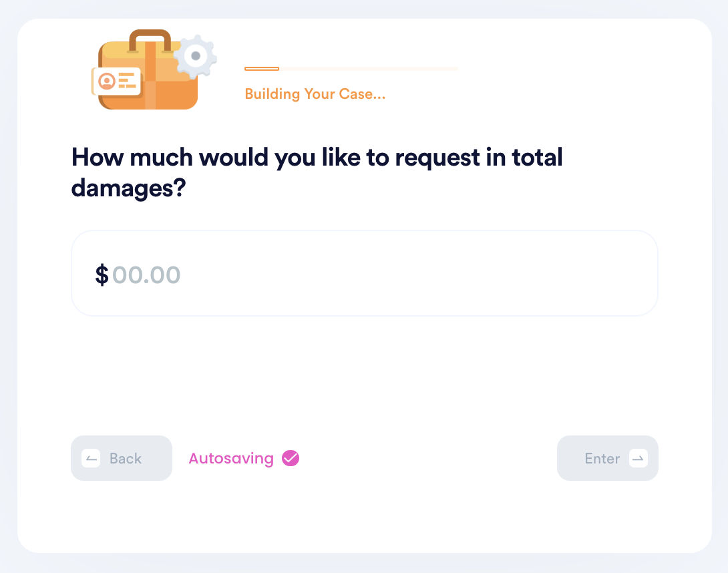Click the gray gear icon on the briefcase
The image size is (728, 573).
tap(196, 56)
